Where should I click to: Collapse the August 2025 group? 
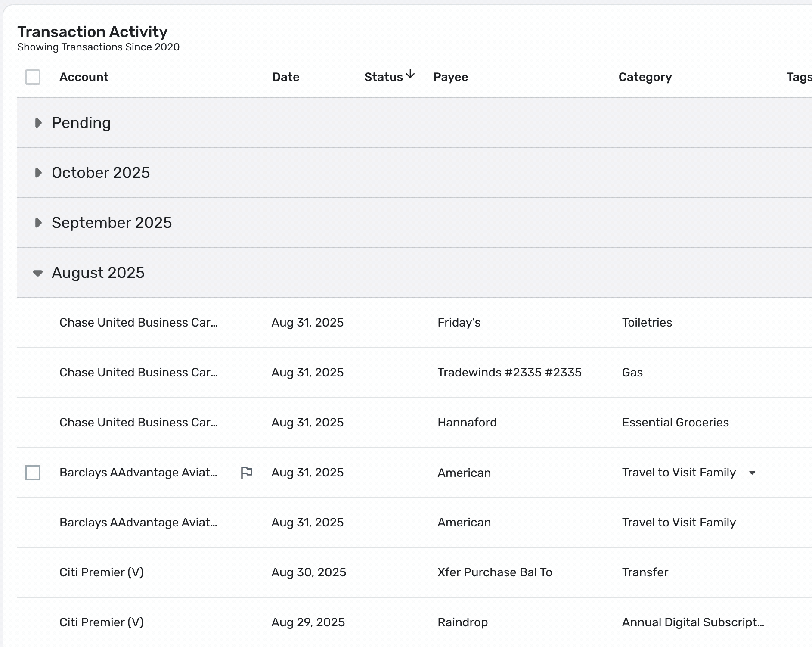point(38,273)
